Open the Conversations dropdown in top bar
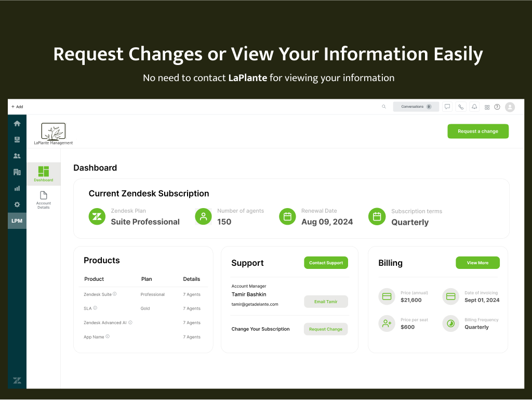This screenshot has height=400, width=532. click(416, 107)
